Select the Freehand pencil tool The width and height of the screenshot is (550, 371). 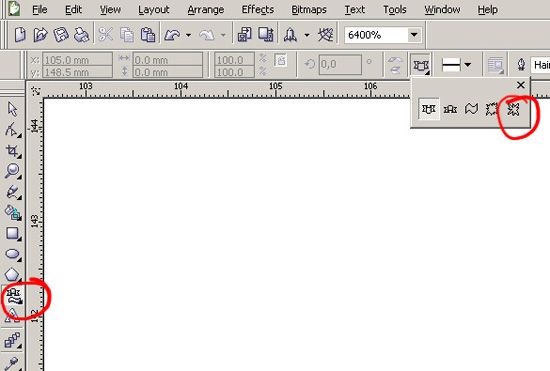[12, 192]
